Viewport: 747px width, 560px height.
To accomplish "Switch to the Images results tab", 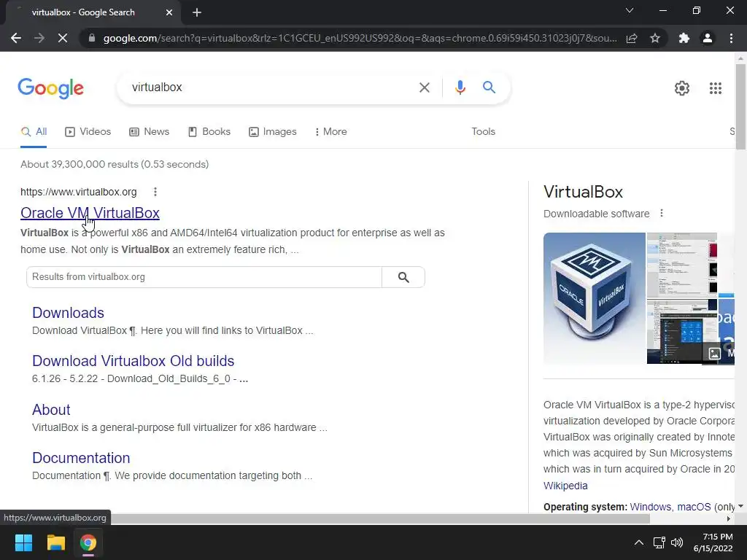I will coord(273,132).
